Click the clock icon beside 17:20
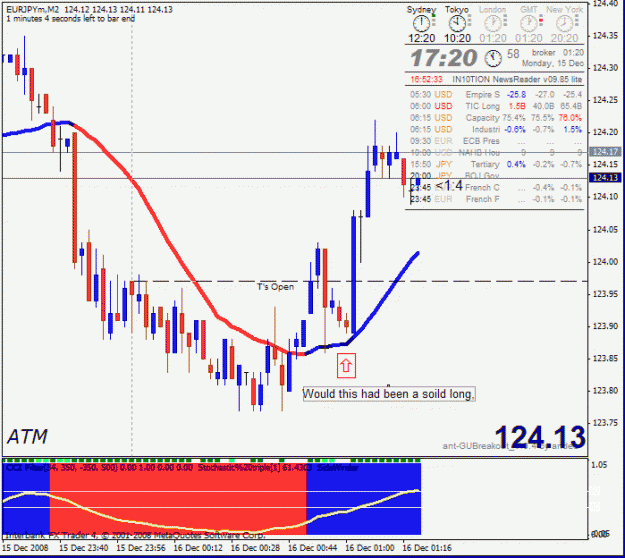 493,59
